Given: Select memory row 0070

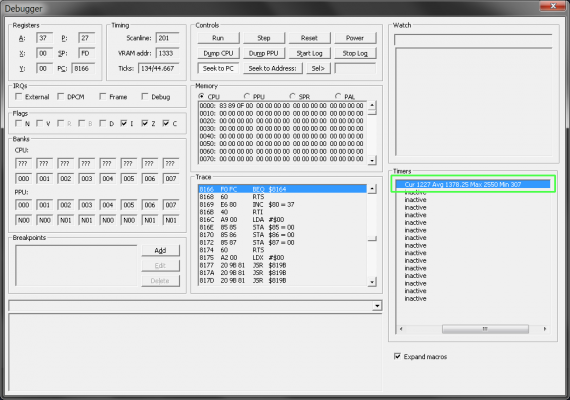Looking at the screenshot, I should 282,159.
